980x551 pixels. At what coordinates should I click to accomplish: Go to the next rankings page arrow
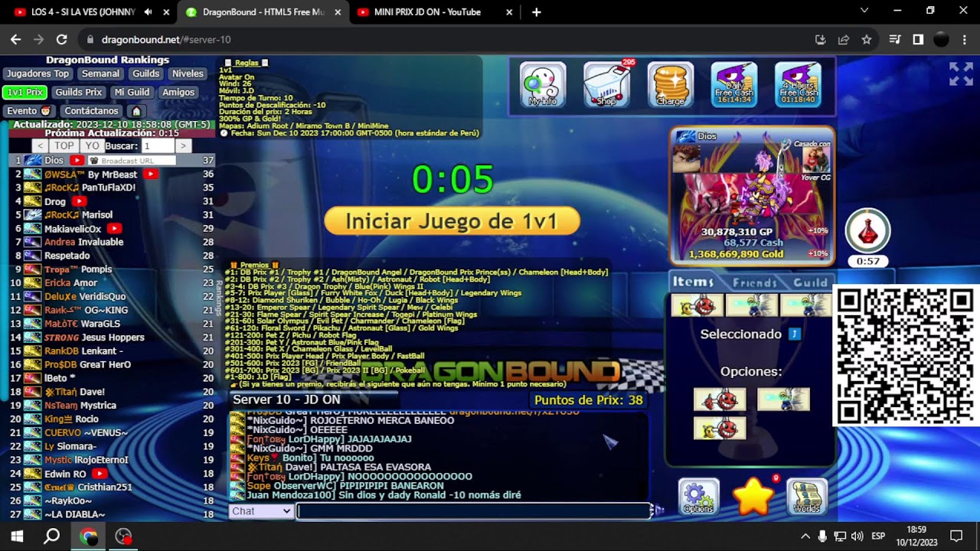tap(182, 145)
